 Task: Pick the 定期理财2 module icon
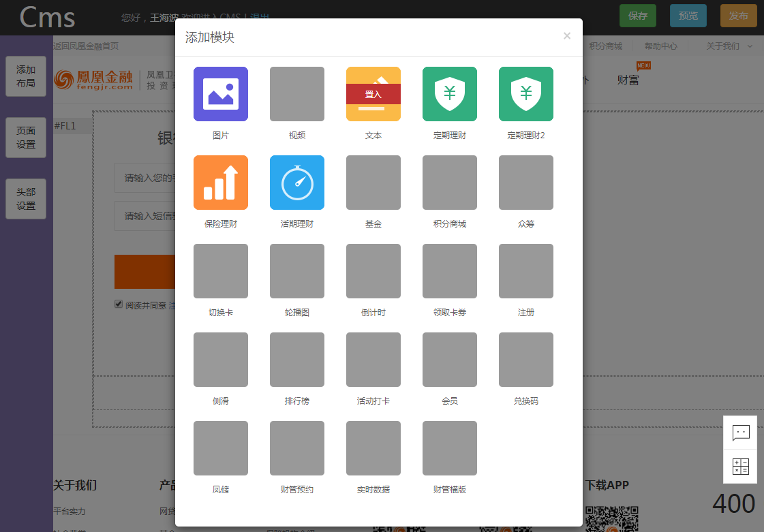point(526,94)
